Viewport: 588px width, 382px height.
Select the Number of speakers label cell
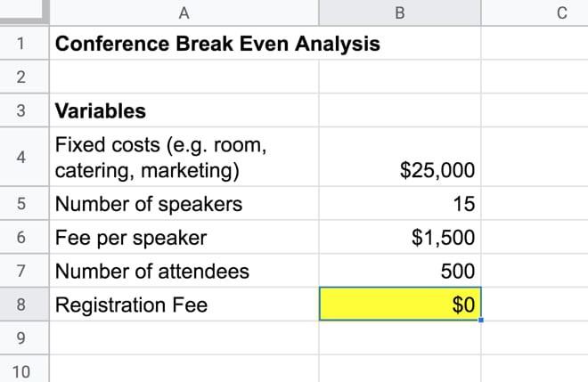pyautogui.click(x=184, y=204)
